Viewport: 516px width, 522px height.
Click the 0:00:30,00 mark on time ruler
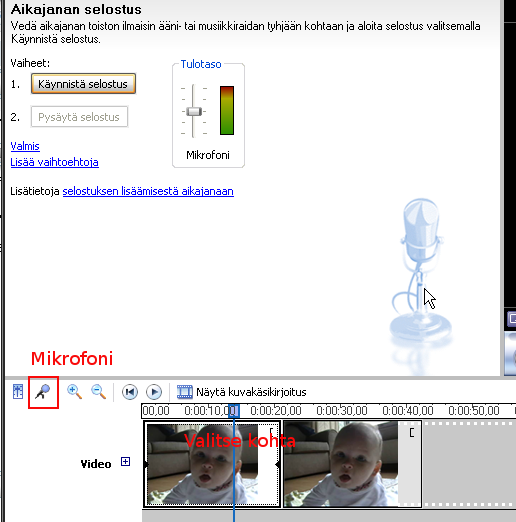[x=342, y=411]
